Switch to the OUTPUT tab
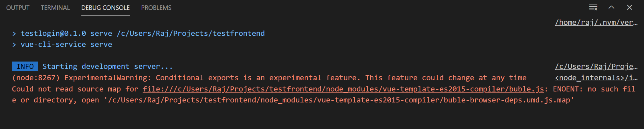This screenshot has width=644, height=129. (x=18, y=8)
